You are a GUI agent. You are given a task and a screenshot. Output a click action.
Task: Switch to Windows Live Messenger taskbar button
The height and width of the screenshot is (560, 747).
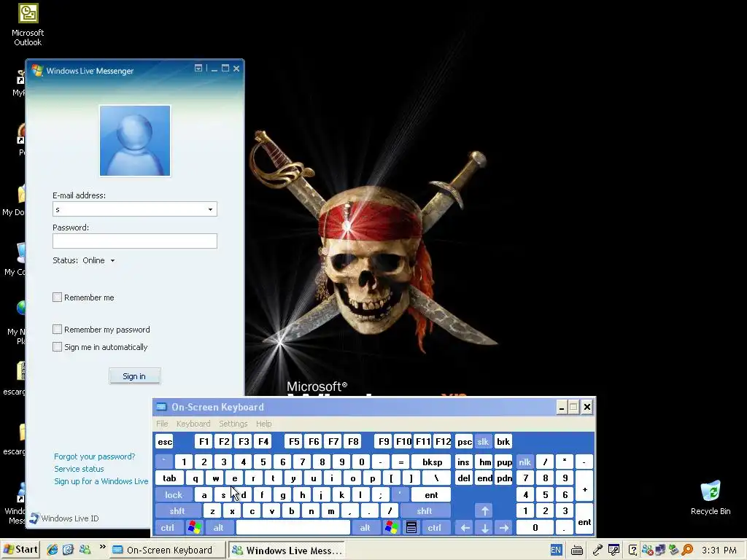click(x=287, y=550)
